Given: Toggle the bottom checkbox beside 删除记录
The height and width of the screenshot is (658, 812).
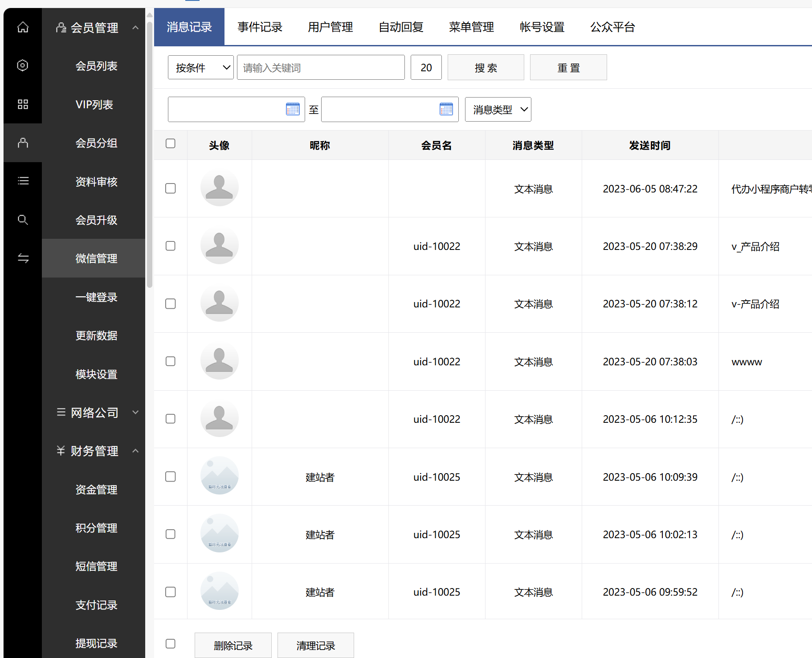Looking at the screenshot, I should click(170, 644).
